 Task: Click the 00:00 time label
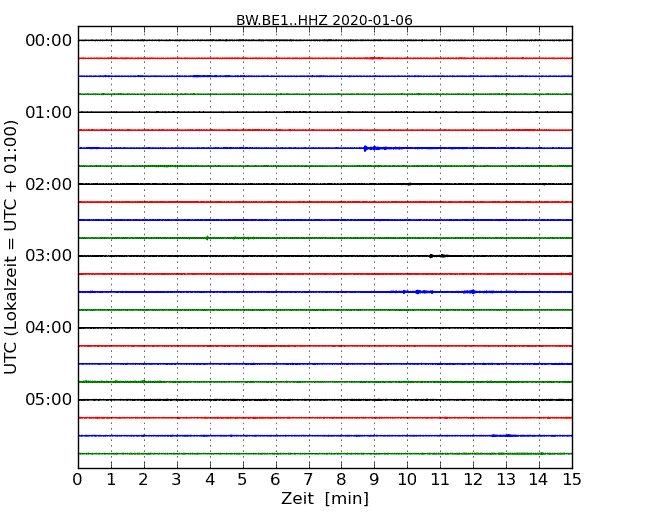pos(49,40)
